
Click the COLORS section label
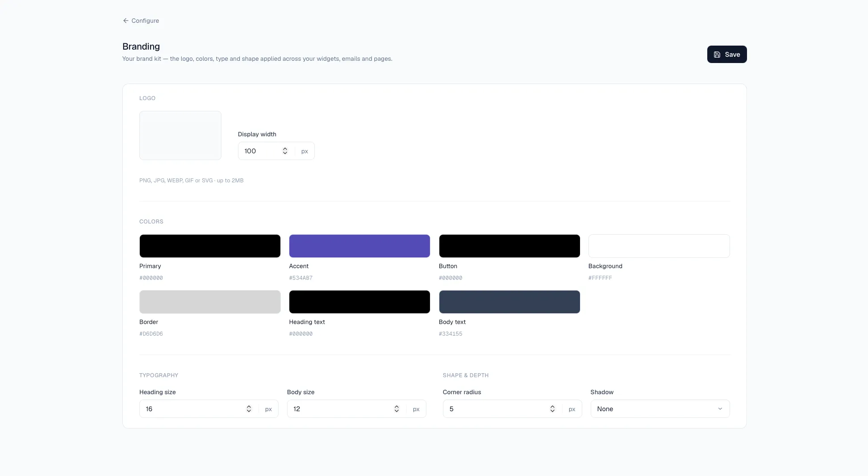151,222
